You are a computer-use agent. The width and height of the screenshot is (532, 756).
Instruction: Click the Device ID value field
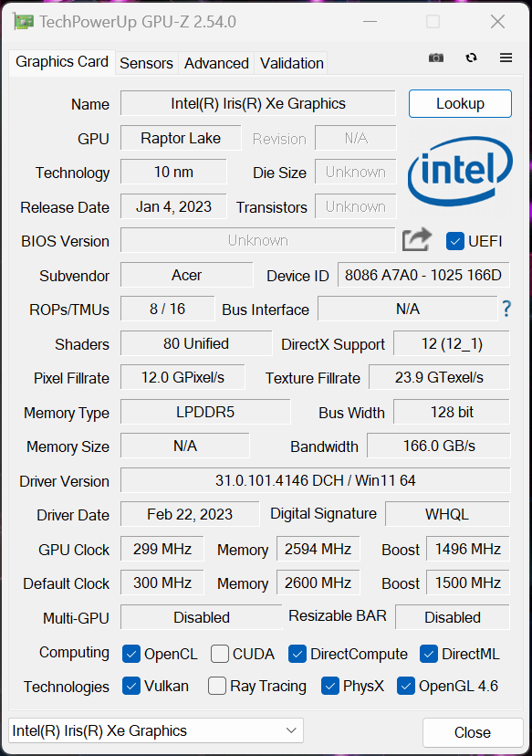point(423,275)
